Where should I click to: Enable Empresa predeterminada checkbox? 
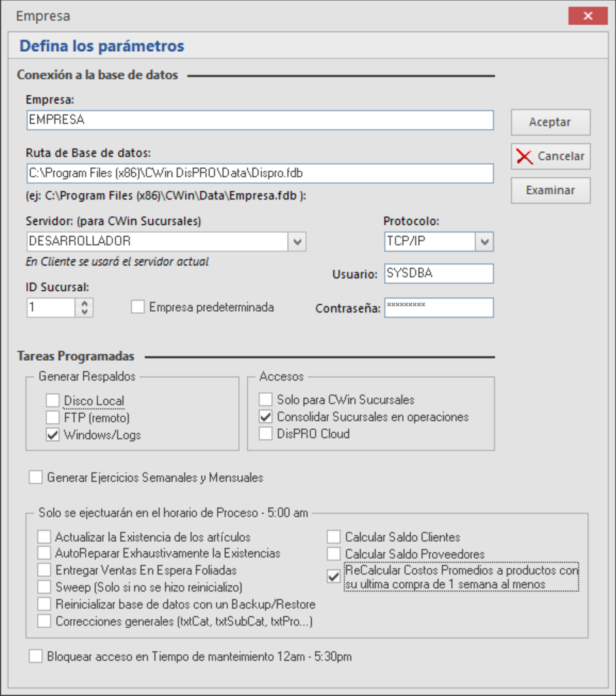tap(138, 308)
